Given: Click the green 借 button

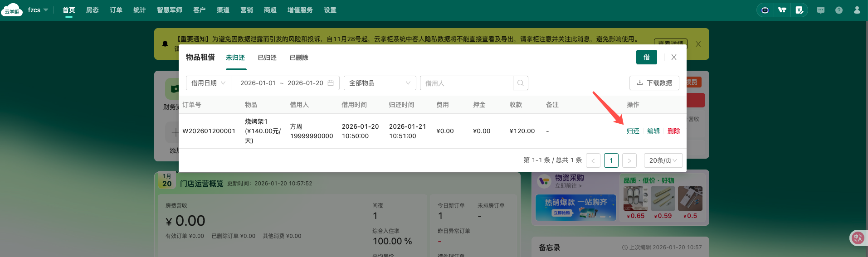Looking at the screenshot, I should click(x=647, y=57).
